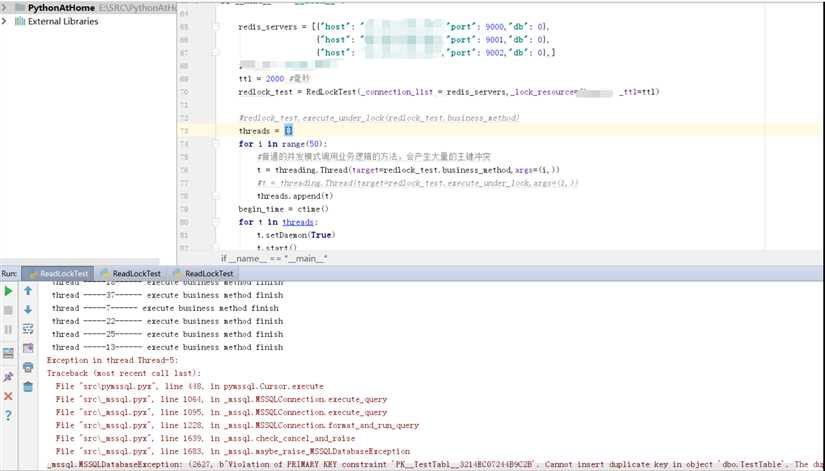This screenshot has width=825, height=471.
Task: Click the gutter beside the threads = [] line
Action: tap(196, 131)
